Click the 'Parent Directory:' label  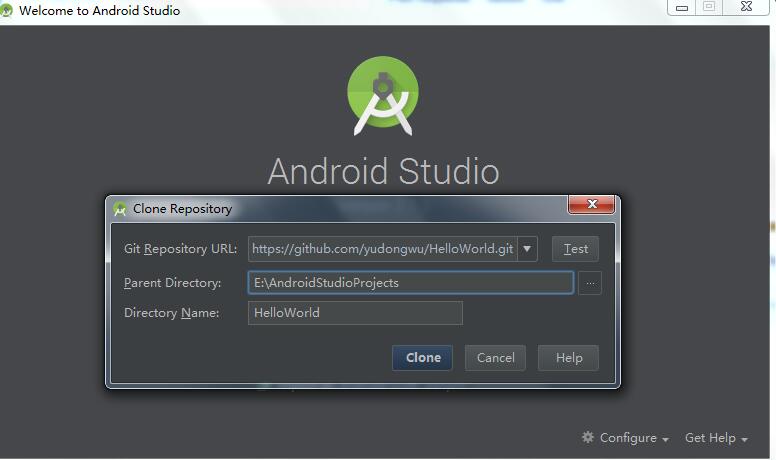(172, 283)
